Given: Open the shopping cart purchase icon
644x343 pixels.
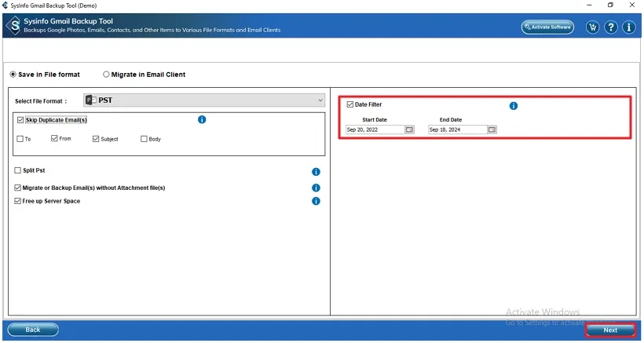Looking at the screenshot, I should (x=592, y=27).
